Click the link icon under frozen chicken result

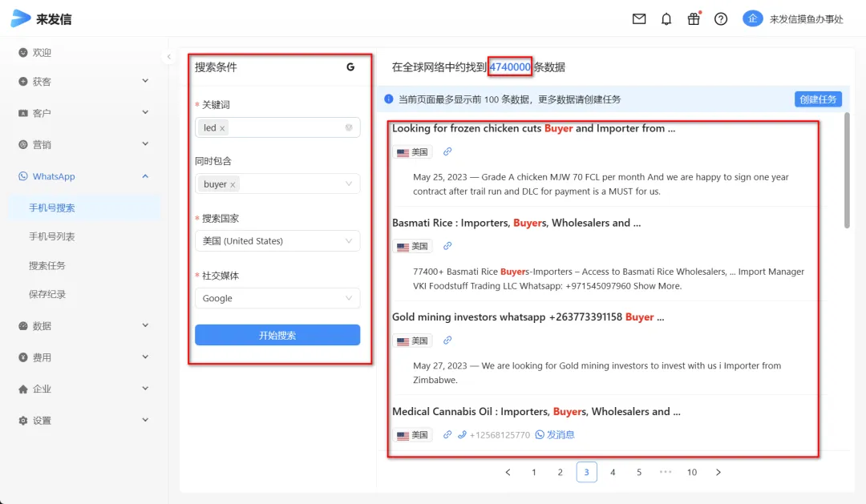pyautogui.click(x=447, y=151)
